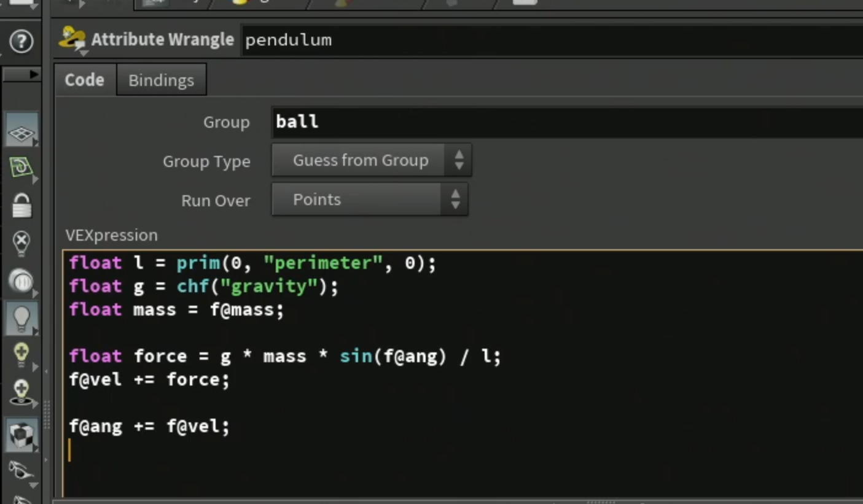Click the checkered cube materials icon
This screenshot has width=863, height=504.
22,434
